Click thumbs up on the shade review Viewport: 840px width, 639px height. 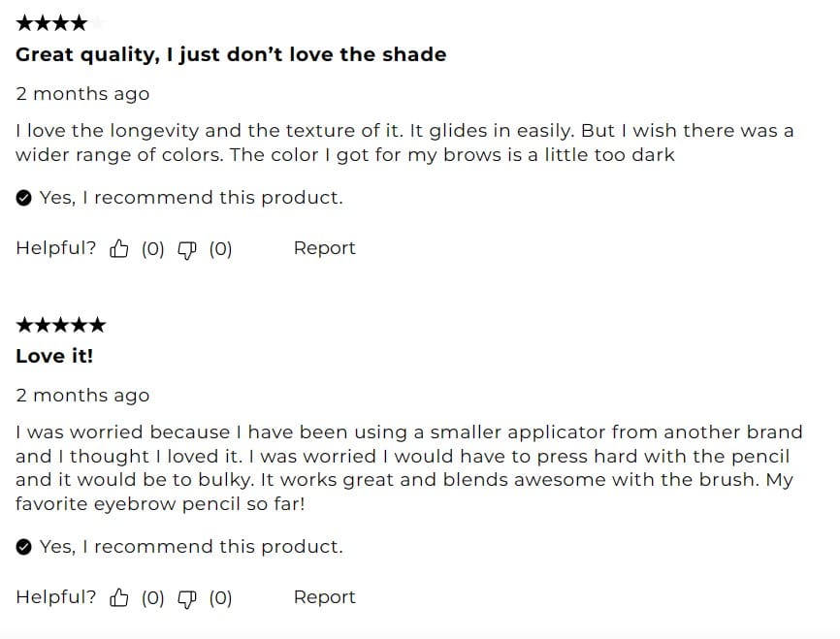point(119,249)
